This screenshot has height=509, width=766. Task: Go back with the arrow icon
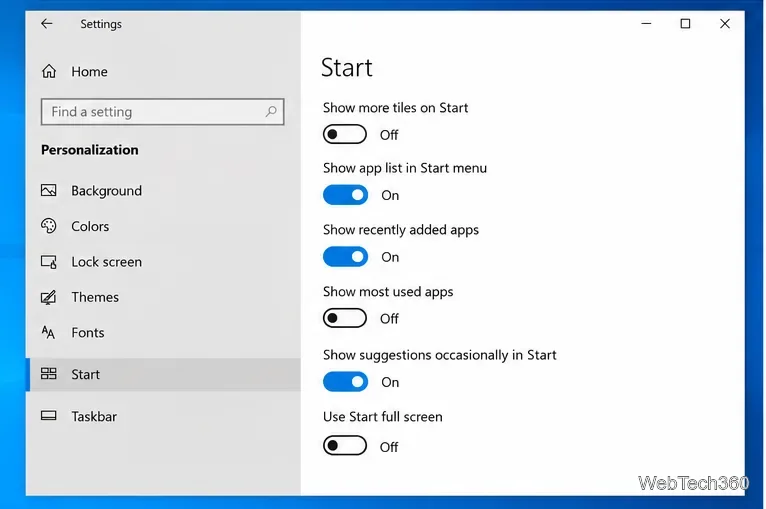click(46, 23)
